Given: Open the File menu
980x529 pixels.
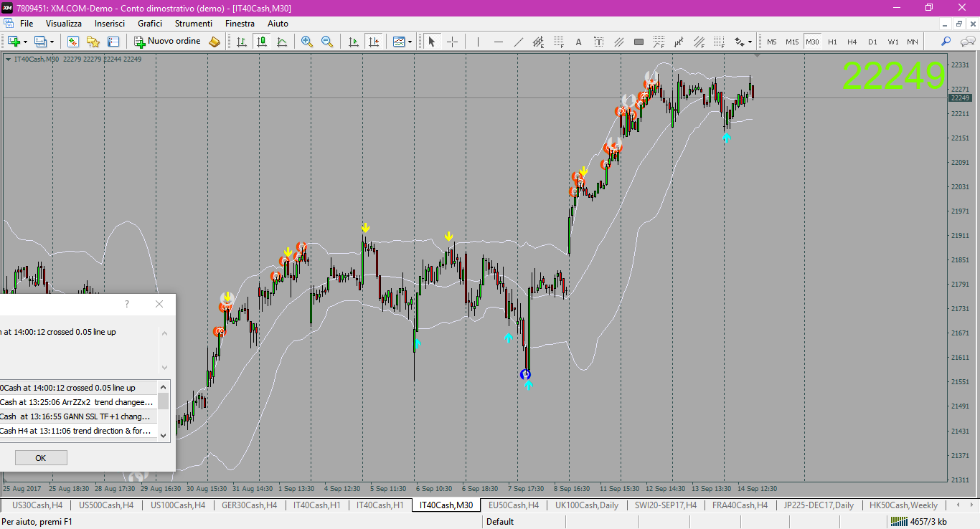Looking at the screenshot, I should [27, 24].
